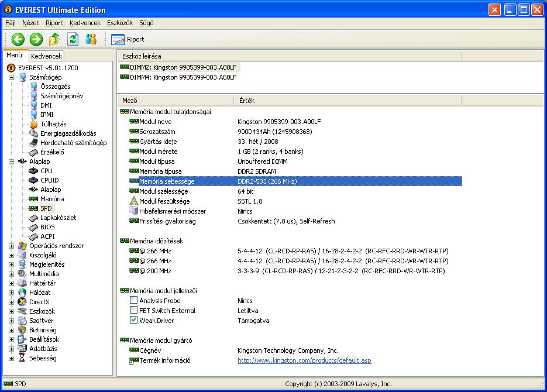
Task: Click the Mező column header
Action: coord(176,101)
